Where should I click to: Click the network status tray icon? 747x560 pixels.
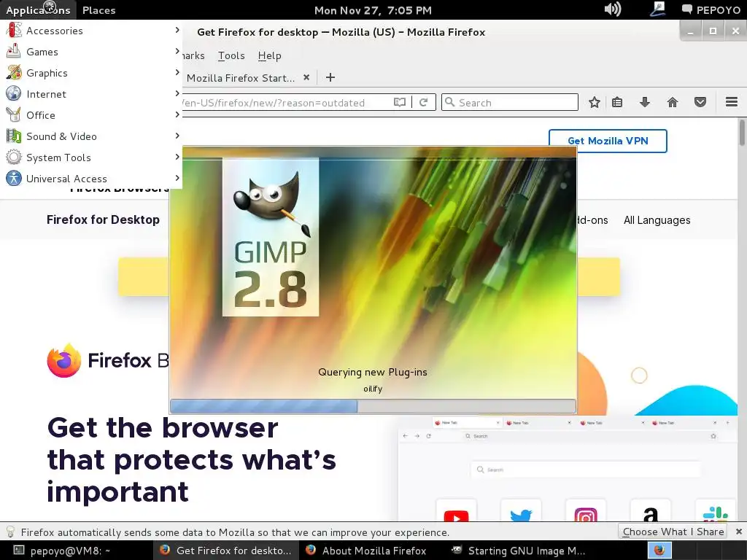(x=658, y=9)
